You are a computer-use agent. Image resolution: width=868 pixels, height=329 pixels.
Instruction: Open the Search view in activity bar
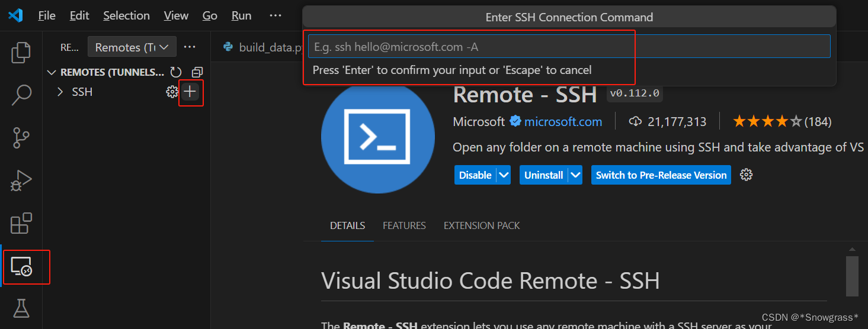21,95
